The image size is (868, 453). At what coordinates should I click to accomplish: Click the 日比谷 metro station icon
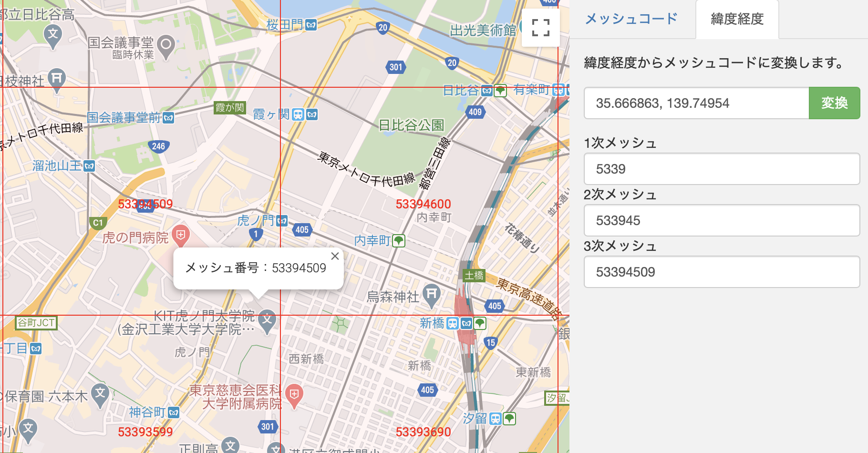(x=486, y=91)
